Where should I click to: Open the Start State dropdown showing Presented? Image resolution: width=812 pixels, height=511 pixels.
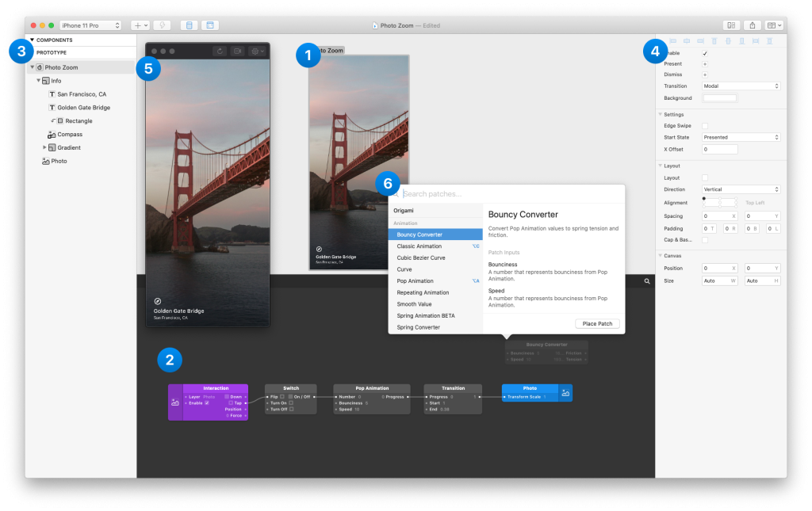pyautogui.click(x=741, y=137)
